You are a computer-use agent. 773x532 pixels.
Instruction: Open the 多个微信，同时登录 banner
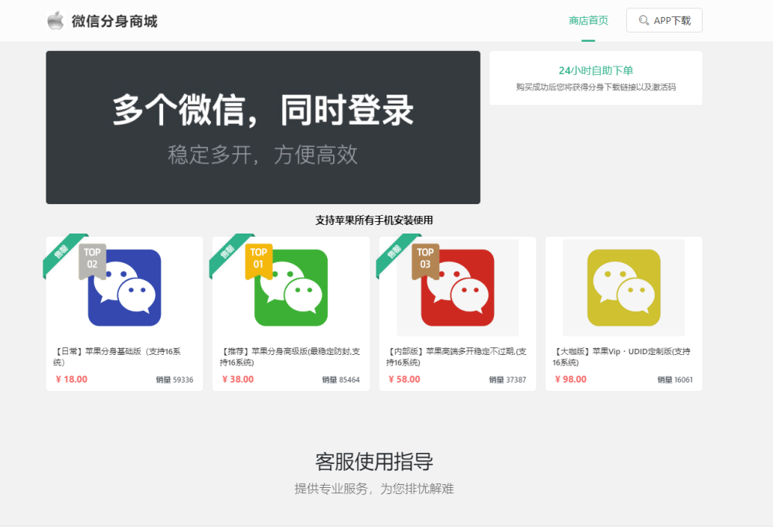263,128
